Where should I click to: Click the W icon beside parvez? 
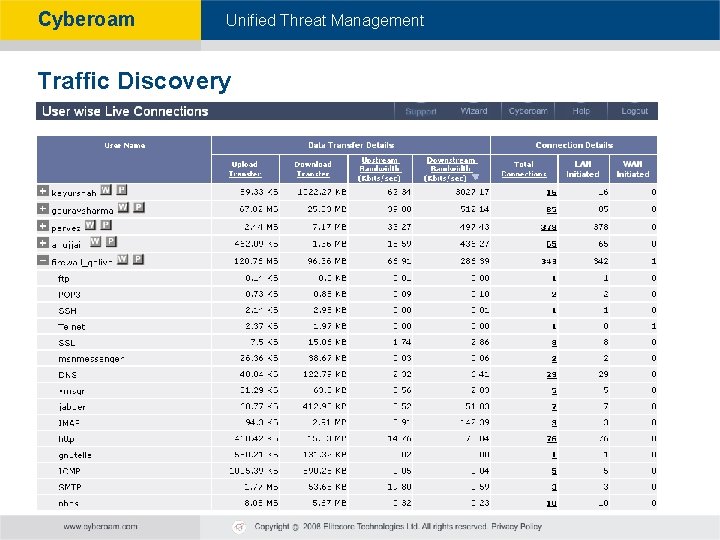click(90, 225)
